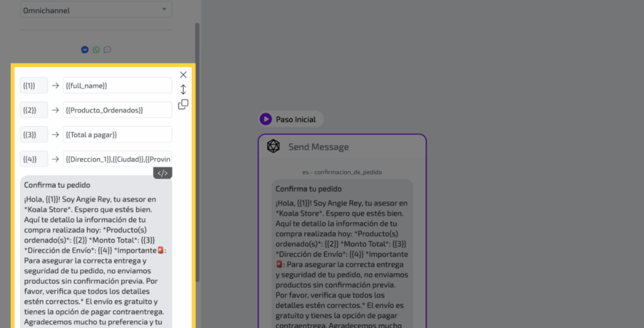Select the {{1}} placeholder tag
The height and width of the screenshot is (328, 644).
(34, 85)
